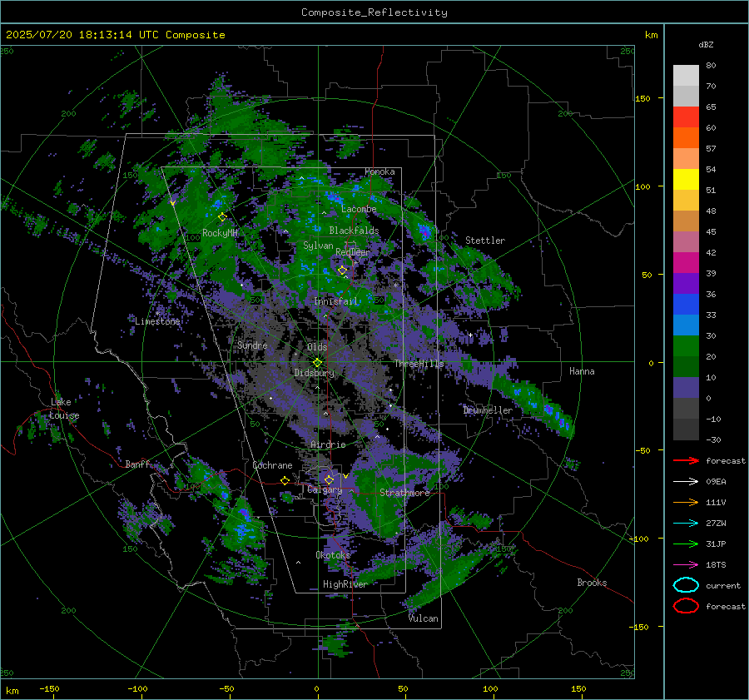The height and width of the screenshot is (700, 749).
Task: Click the white 09EA arrow in legend
Action: (x=686, y=481)
